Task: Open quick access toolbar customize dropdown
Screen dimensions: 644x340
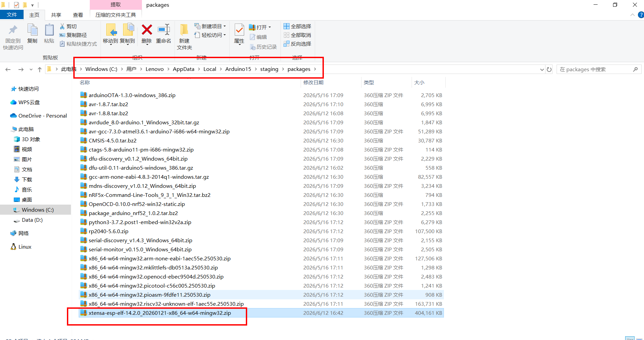Action: [32, 5]
